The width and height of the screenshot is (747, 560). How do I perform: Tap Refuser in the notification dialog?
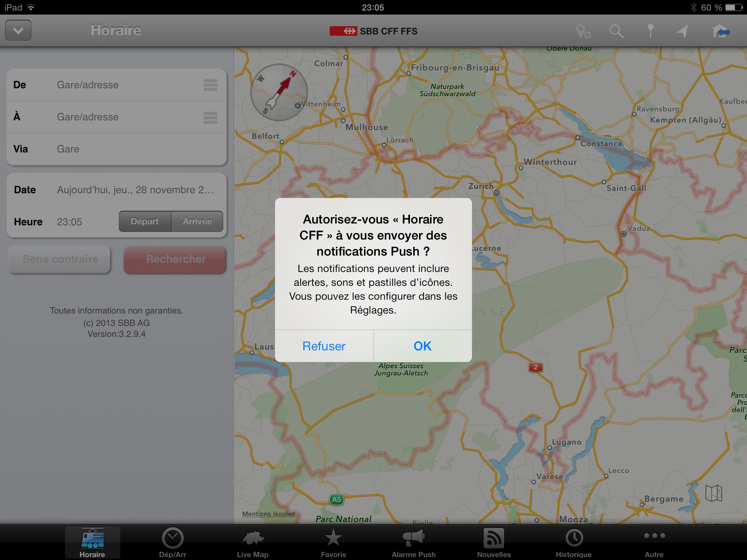(324, 346)
